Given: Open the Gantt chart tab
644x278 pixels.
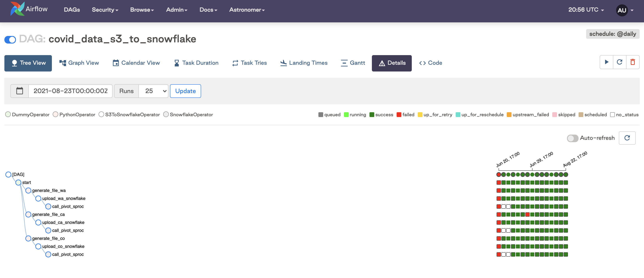Looking at the screenshot, I should [353, 63].
